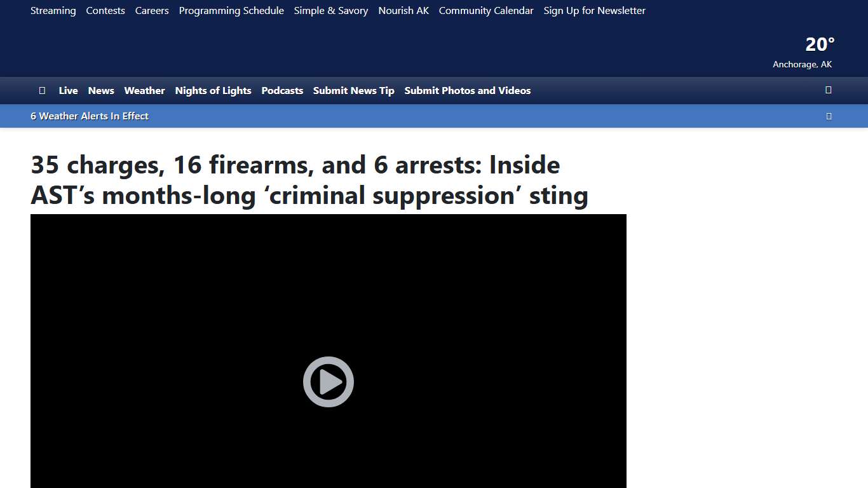Screen dimensions: 868x488
Task: Open the Streaming page
Action: click(x=53, y=10)
